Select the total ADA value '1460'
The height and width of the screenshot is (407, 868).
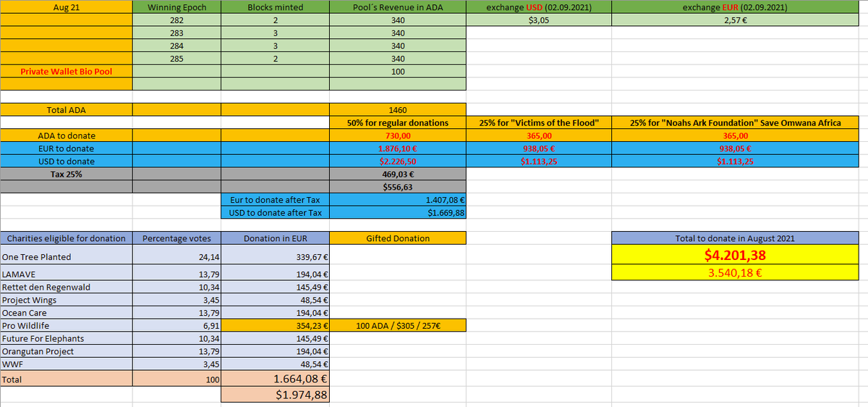tap(398, 110)
